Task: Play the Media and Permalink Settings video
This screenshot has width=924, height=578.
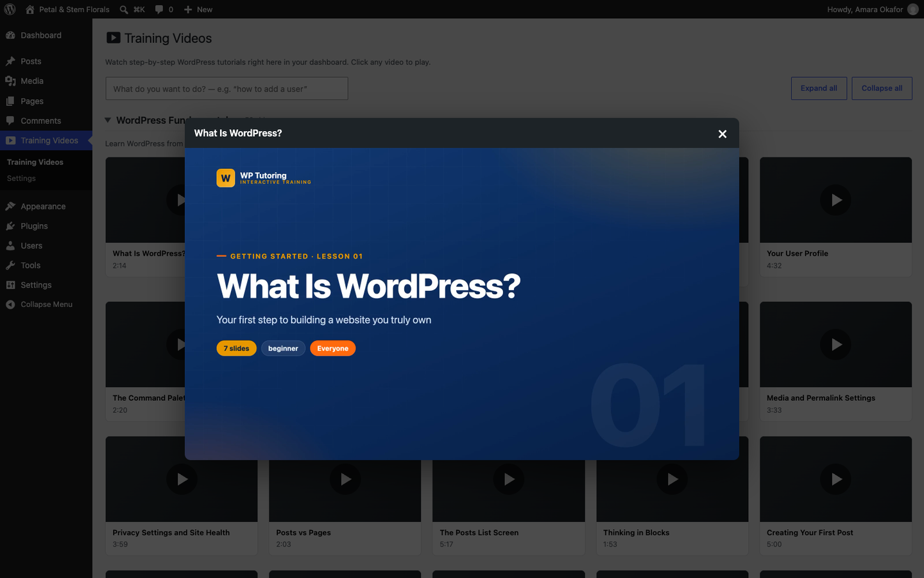Action: tap(835, 345)
